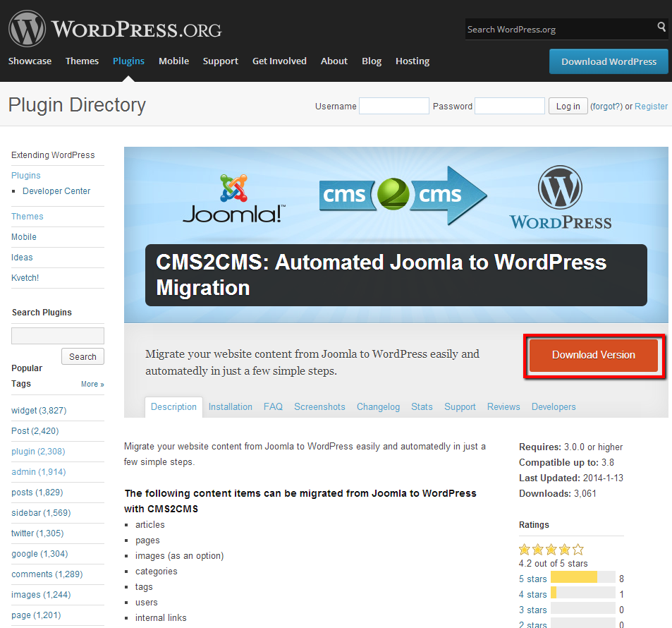Click the Username input field
This screenshot has height=628, width=672.
click(394, 106)
